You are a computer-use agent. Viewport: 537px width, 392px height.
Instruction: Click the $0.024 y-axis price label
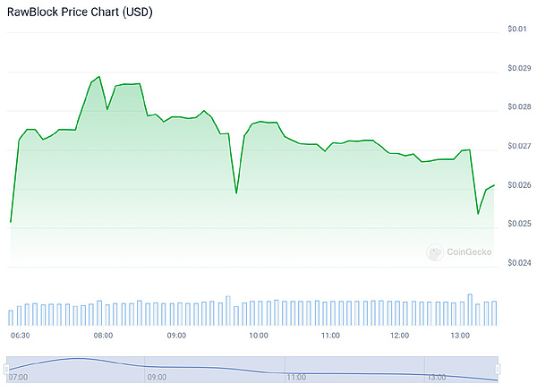coord(518,263)
